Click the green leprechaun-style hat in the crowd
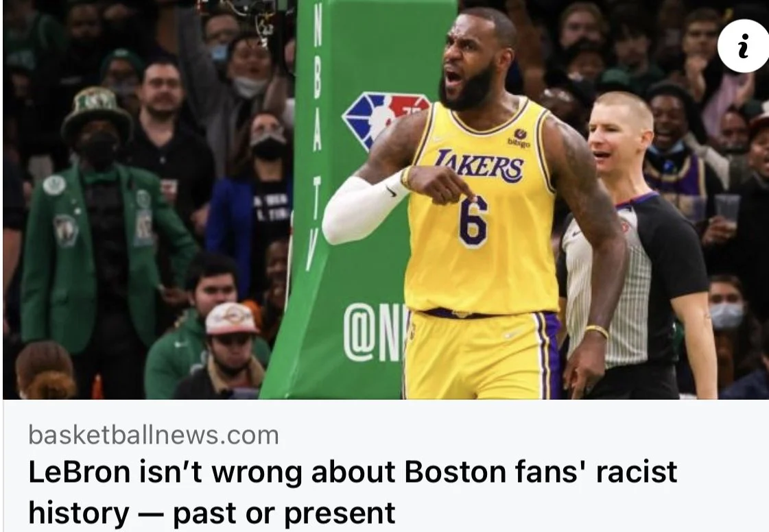Viewport: 769px width, 532px height. pos(97,112)
